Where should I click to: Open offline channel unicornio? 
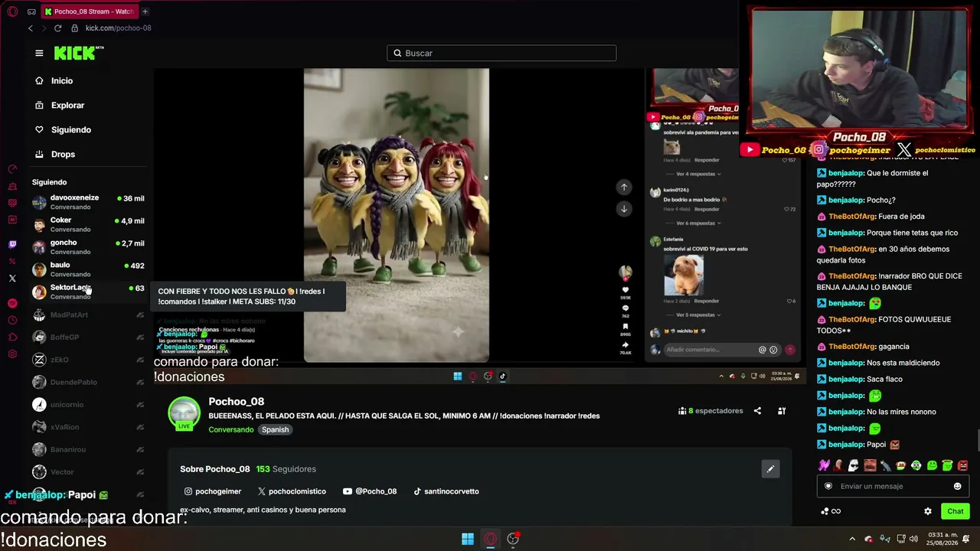point(88,404)
